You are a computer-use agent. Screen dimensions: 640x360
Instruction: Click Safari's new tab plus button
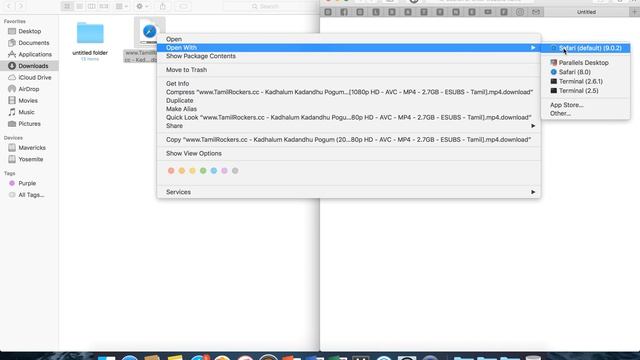634,12
